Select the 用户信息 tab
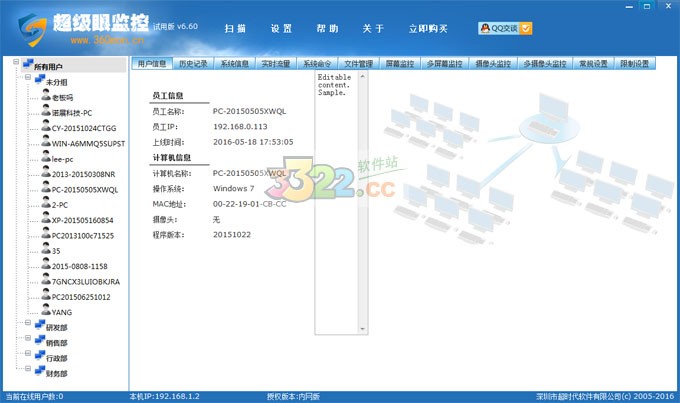 152,64
